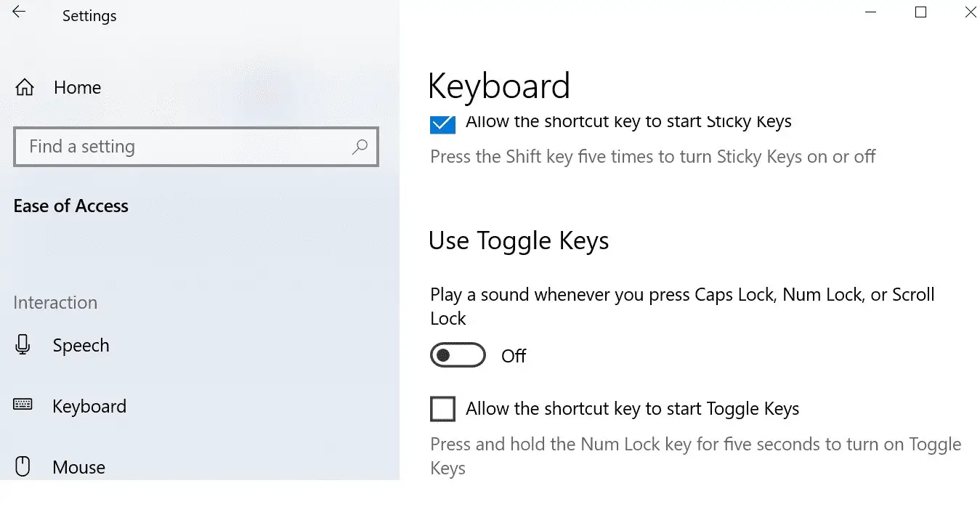The width and height of the screenshot is (980, 515).
Task: Minimize the Settings window
Action: (x=870, y=12)
